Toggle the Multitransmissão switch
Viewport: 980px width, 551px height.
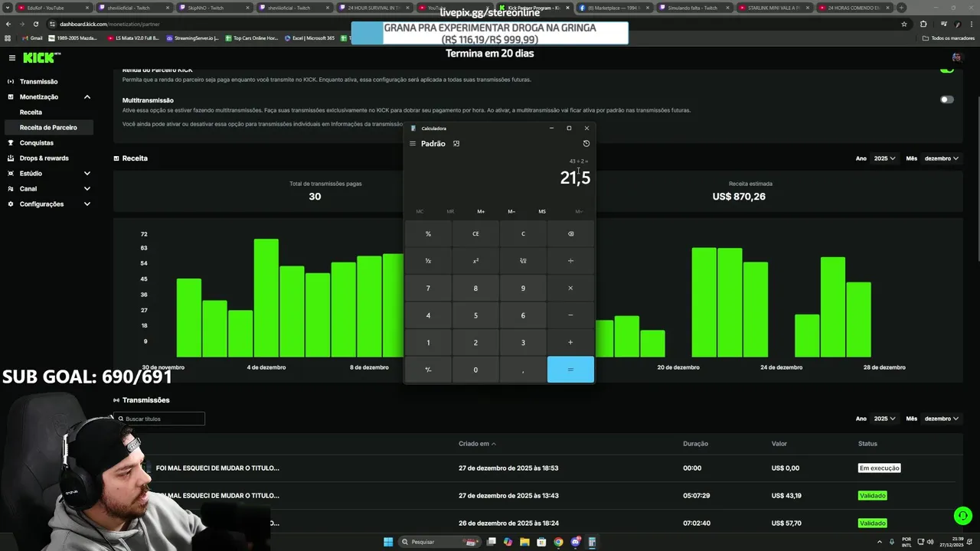click(947, 99)
